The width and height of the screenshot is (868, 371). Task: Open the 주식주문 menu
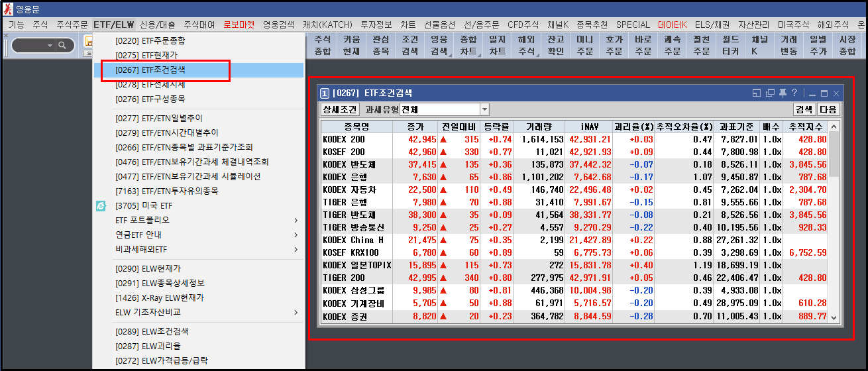point(72,25)
